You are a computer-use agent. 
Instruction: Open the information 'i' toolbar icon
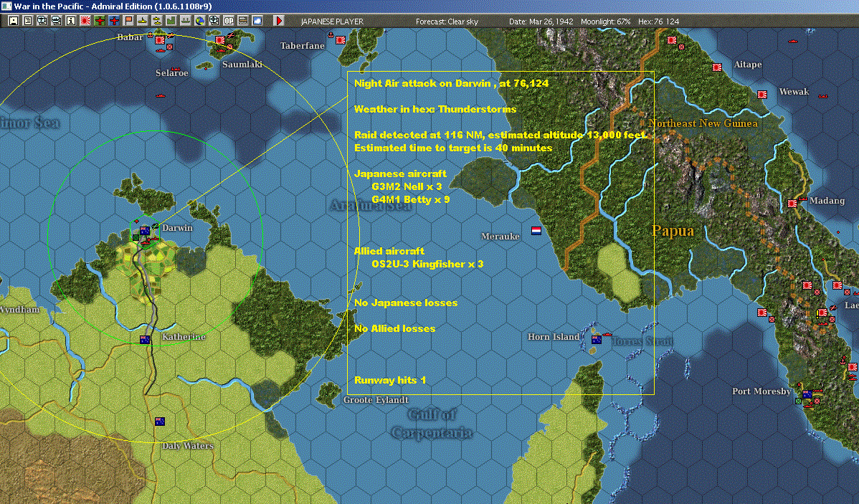(x=71, y=21)
